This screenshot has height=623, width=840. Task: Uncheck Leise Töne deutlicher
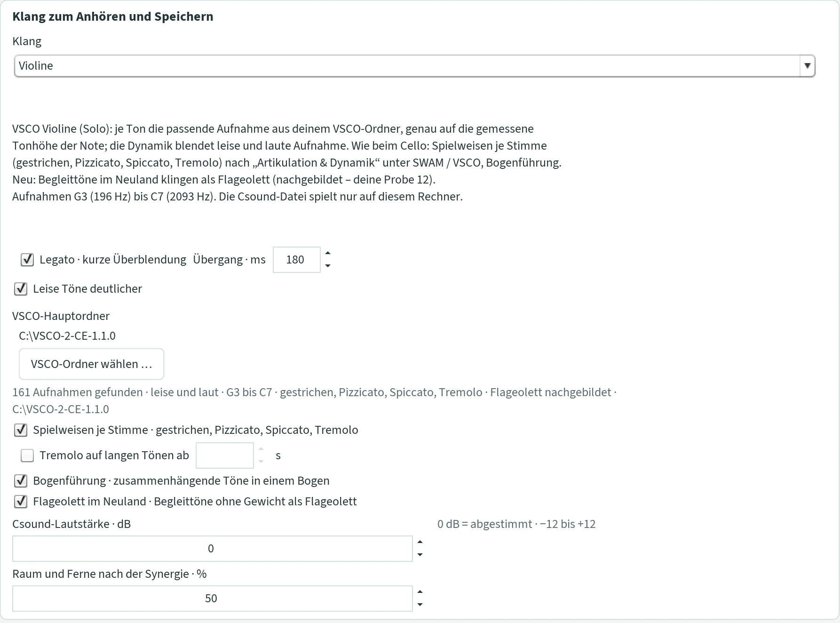(21, 289)
